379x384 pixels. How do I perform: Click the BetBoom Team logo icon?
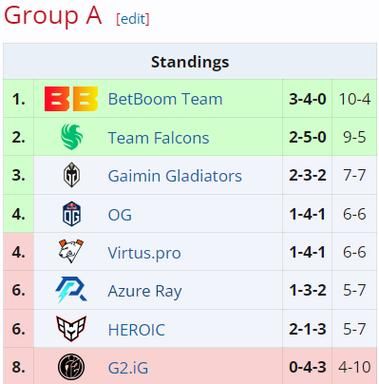point(71,99)
